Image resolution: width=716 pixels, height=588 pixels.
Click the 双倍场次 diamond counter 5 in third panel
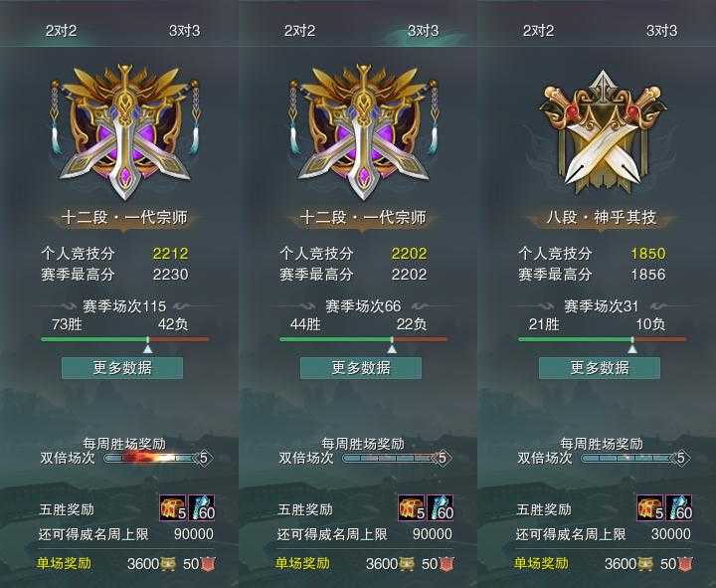(681, 458)
